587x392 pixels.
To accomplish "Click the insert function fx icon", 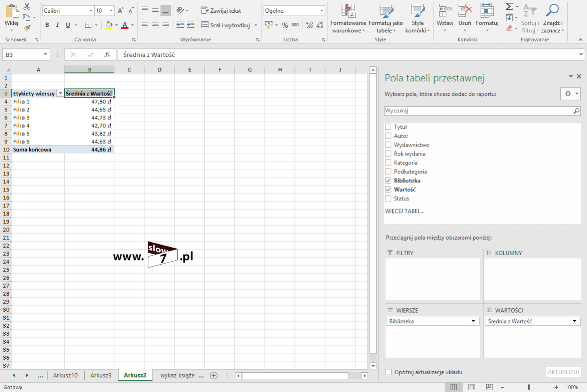I will (107, 55).
